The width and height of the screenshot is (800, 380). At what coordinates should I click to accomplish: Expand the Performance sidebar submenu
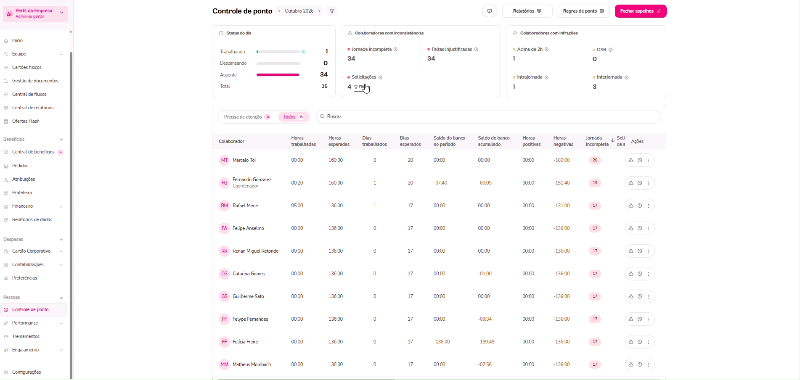coord(61,323)
